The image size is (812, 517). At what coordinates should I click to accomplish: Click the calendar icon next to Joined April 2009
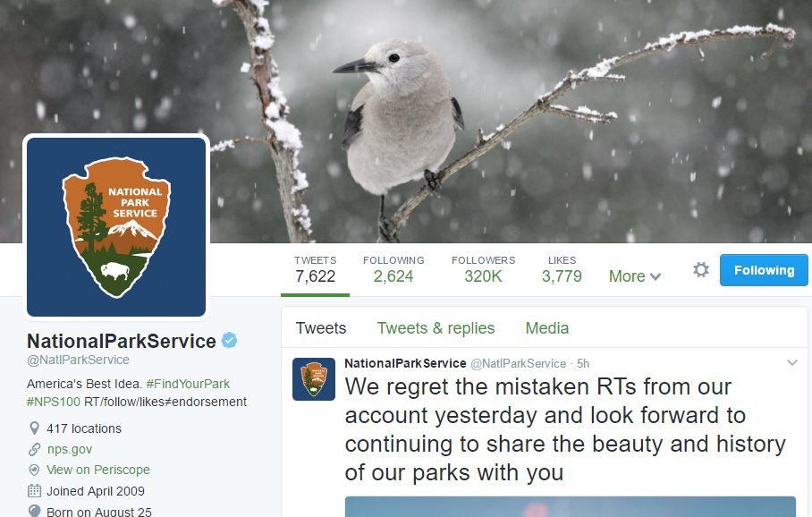pos(34,491)
